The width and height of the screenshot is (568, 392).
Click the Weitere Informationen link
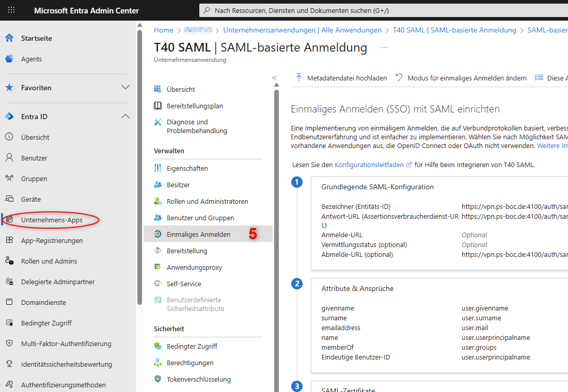[x=553, y=145]
